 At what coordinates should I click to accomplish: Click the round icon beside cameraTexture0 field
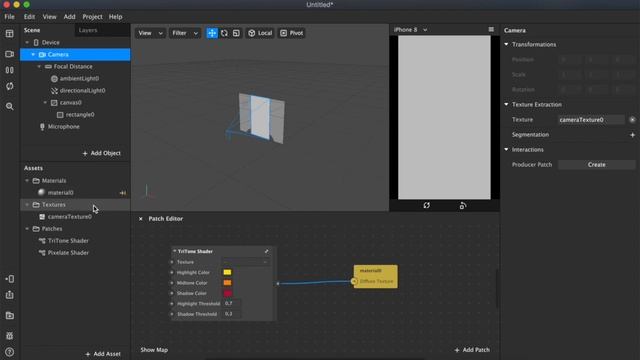click(x=632, y=120)
